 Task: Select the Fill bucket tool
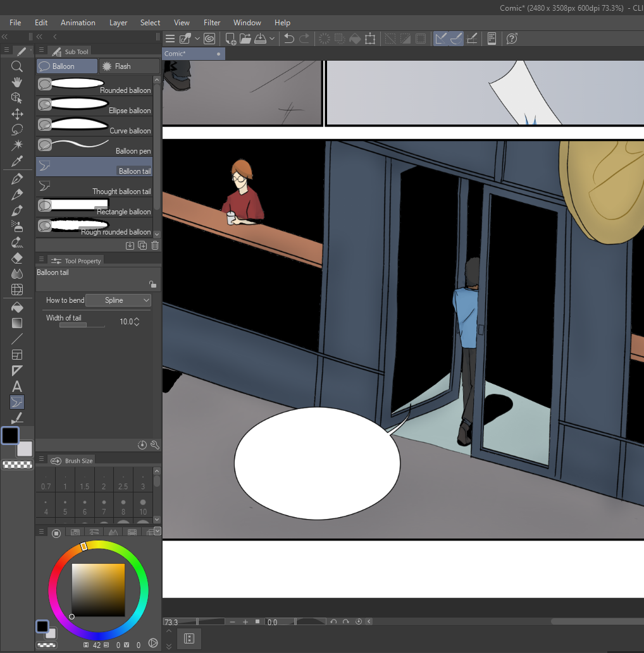pos(17,307)
